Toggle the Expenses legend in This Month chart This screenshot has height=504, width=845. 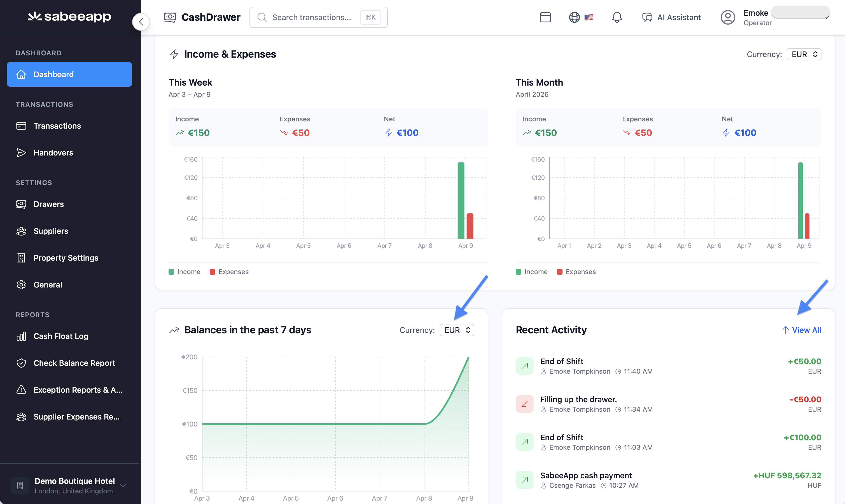point(576,272)
